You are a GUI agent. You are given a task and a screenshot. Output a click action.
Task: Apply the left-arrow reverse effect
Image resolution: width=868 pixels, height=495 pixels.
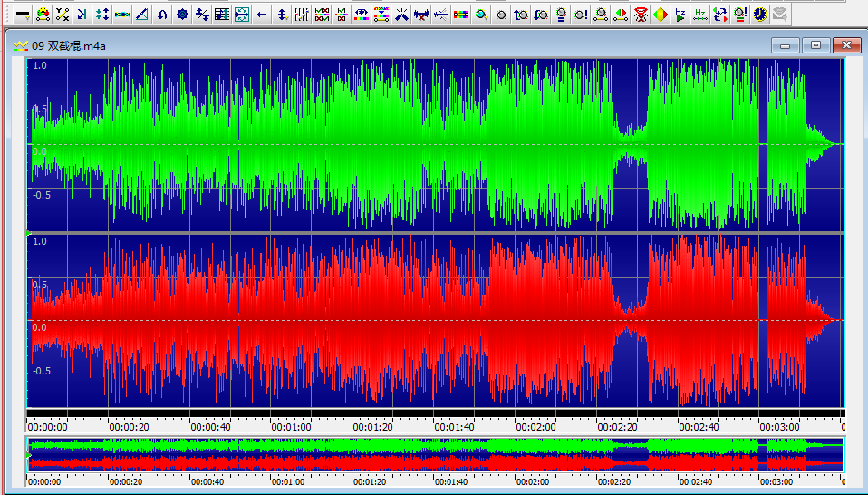point(262,15)
